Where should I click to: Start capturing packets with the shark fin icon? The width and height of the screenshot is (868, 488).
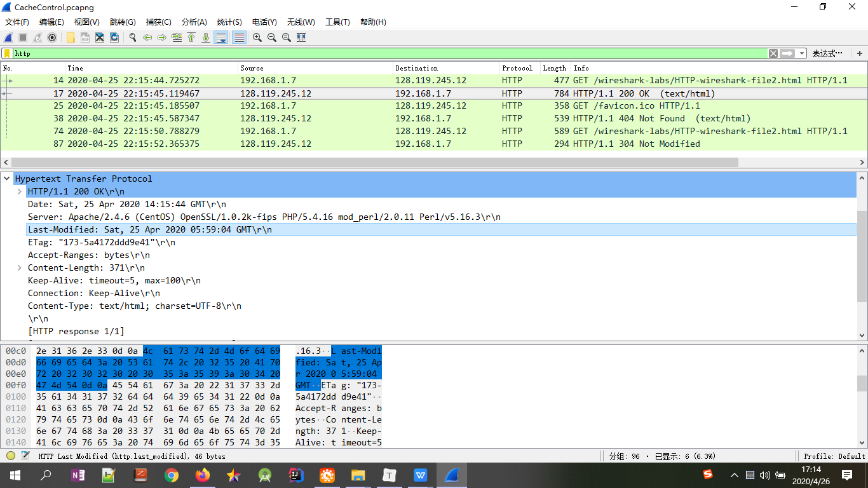8,37
